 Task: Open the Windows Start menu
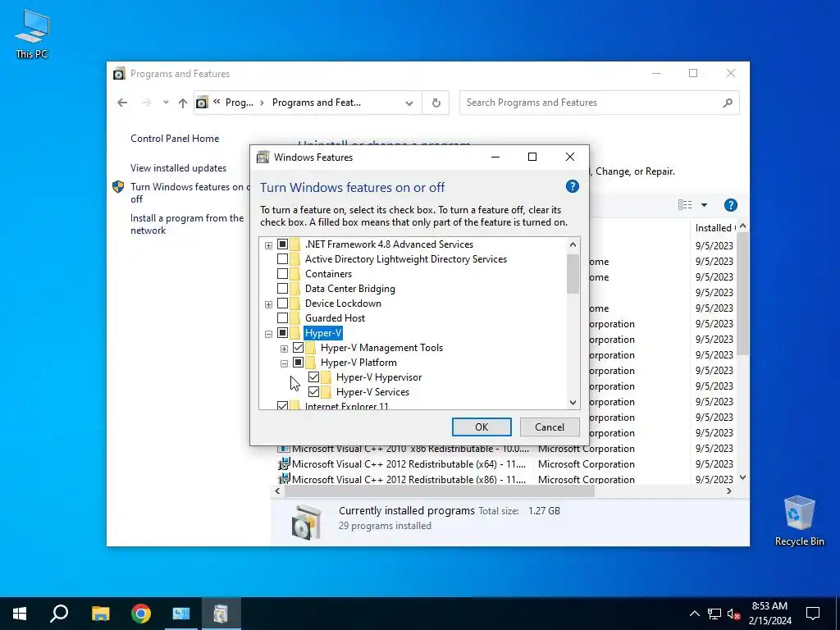click(20, 614)
